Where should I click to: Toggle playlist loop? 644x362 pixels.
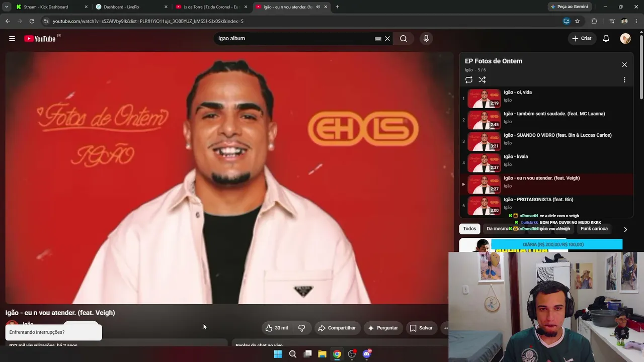[x=469, y=80]
